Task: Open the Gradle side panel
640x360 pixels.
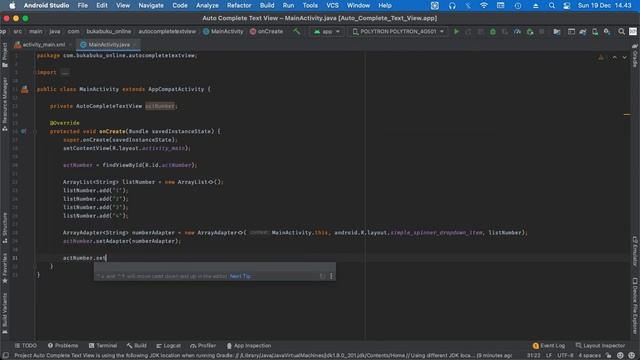Action: point(635,56)
